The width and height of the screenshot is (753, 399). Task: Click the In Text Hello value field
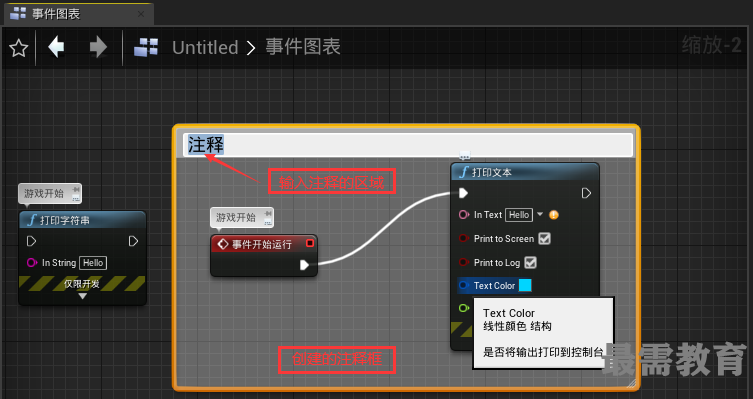click(x=519, y=215)
